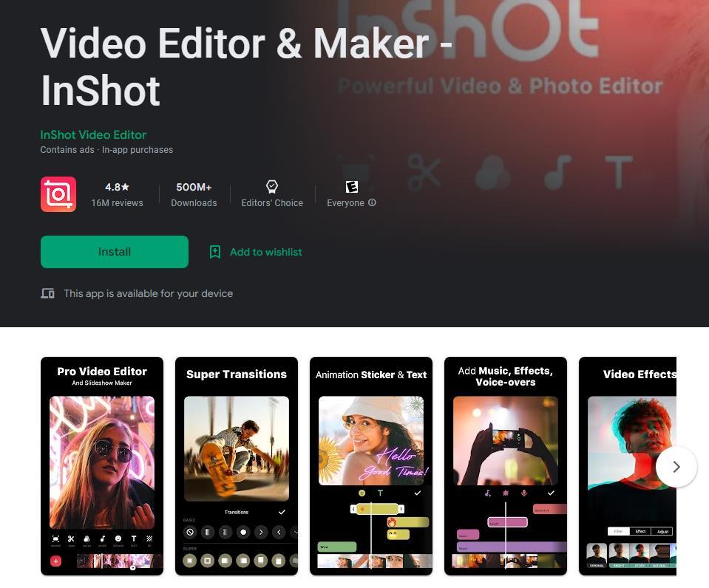The image size is (709, 588).
Task: Install the InShot app
Action: [115, 252]
